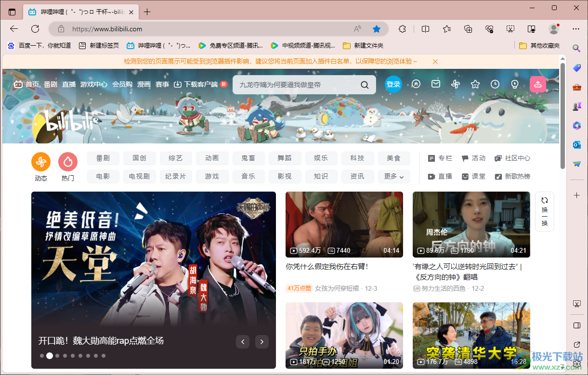Select the 鬼畜 category tag
The width and height of the screenshot is (588, 375).
(248, 158)
